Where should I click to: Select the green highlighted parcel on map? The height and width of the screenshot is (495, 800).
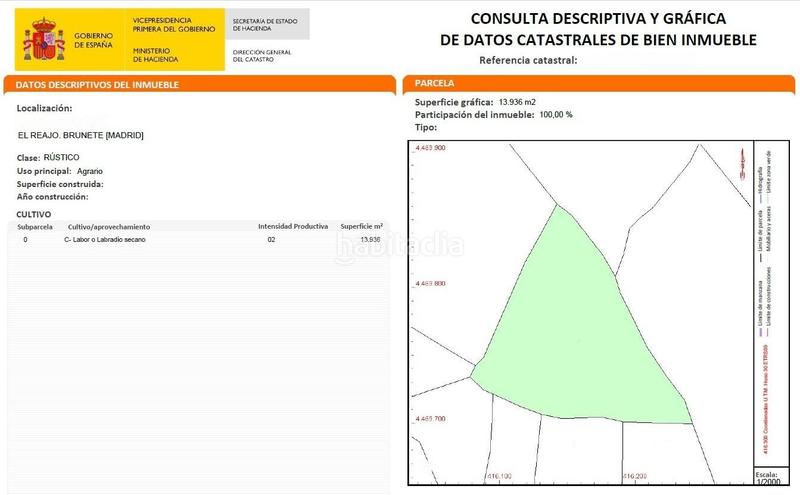[582, 327]
